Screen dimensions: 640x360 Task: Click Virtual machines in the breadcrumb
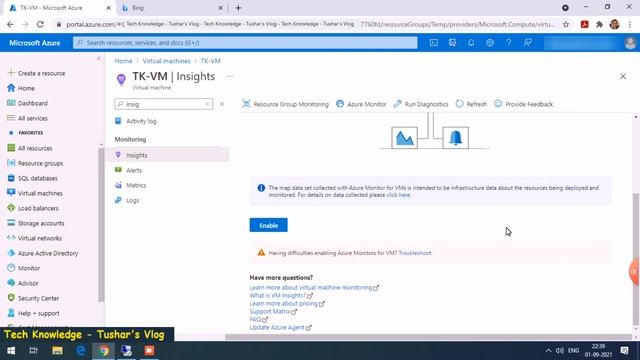pyautogui.click(x=167, y=61)
